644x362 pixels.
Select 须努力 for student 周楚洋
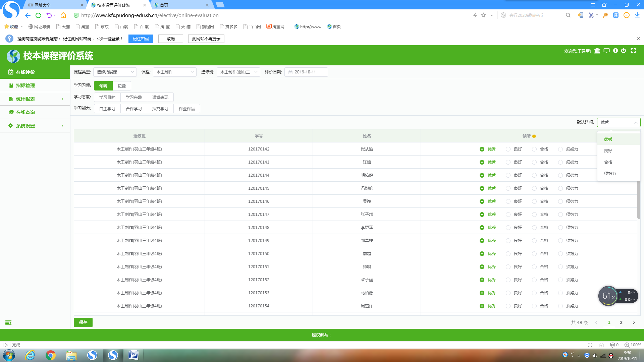[560, 306]
